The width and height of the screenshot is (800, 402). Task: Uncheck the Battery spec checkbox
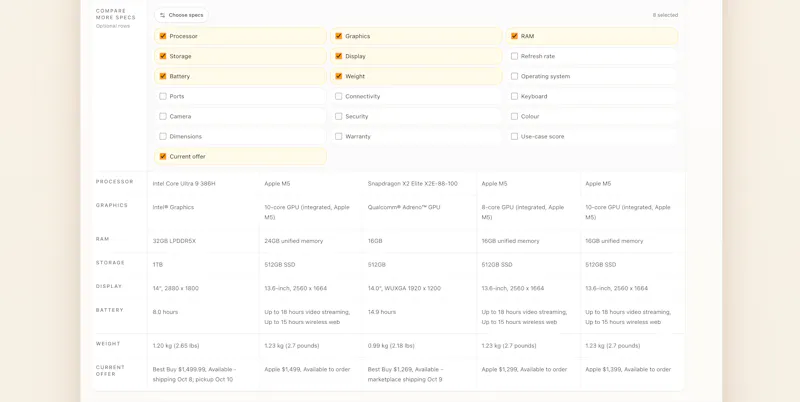point(163,76)
